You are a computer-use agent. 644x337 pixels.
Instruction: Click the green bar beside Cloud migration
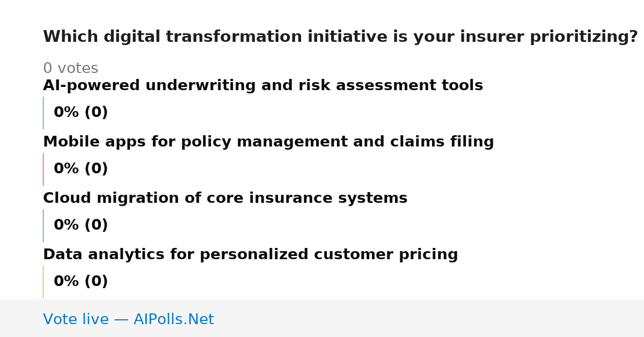[43, 225]
